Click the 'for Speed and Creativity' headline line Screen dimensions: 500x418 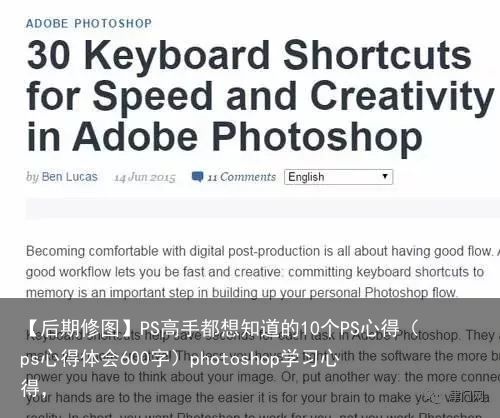coord(260,96)
